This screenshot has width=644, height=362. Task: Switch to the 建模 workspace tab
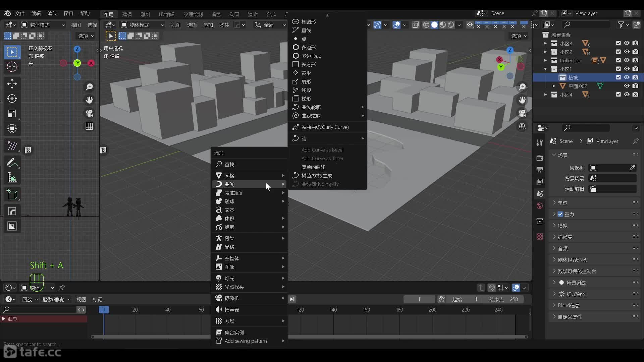tap(127, 14)
